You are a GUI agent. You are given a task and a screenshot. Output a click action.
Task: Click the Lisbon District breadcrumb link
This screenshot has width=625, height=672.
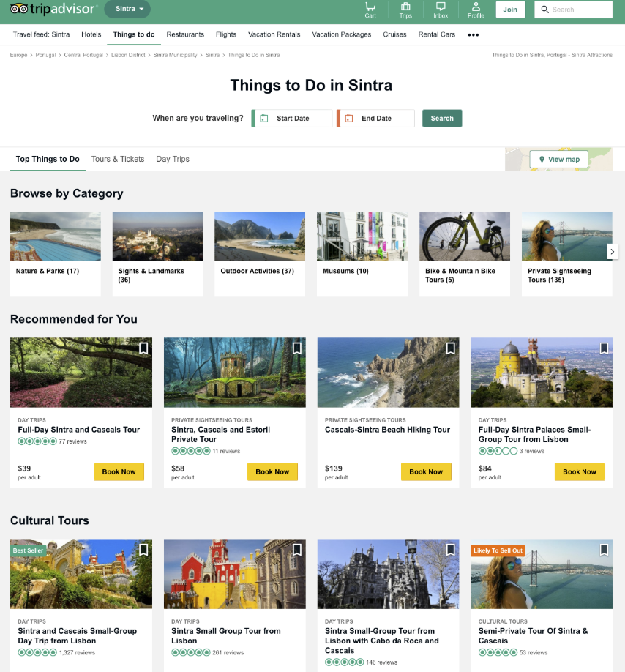[128, 55]
